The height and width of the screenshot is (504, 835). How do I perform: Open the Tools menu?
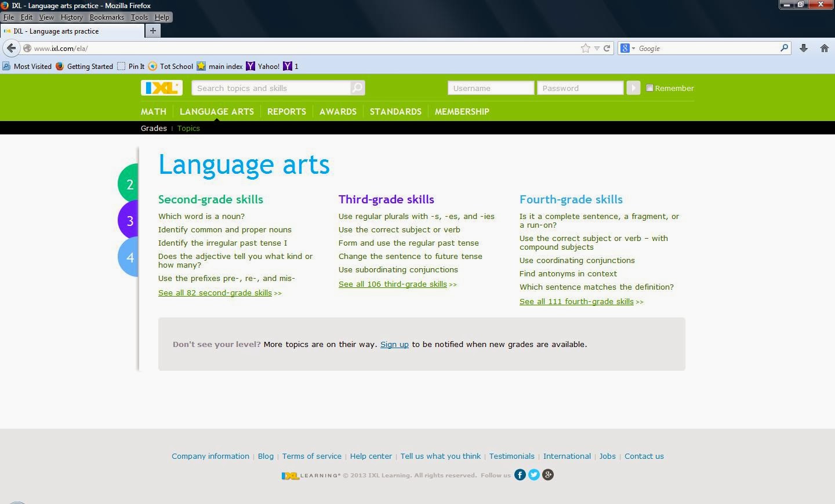click(x=139, y=17)
